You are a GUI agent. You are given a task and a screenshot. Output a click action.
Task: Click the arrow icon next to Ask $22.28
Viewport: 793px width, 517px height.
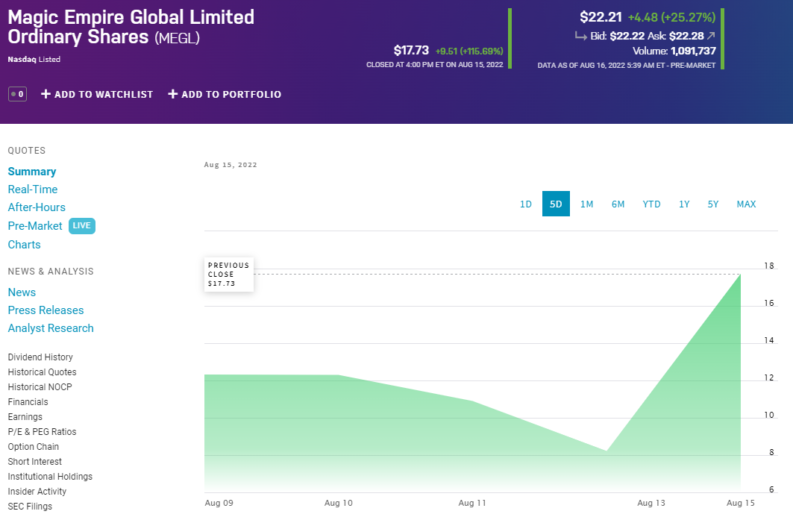coord(711,35)
